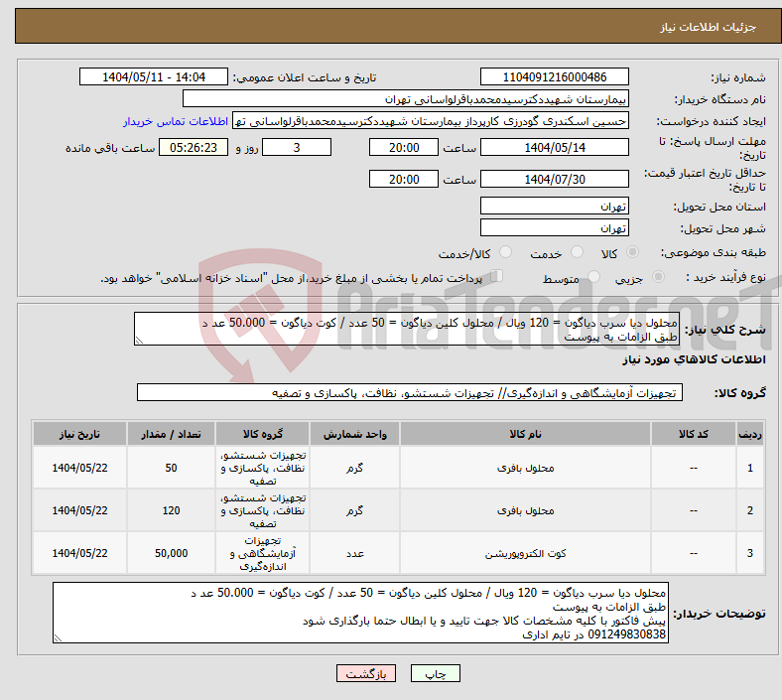Select the متوسط purchase type radio
Screen dimensions: 782x700
[593, 276]
